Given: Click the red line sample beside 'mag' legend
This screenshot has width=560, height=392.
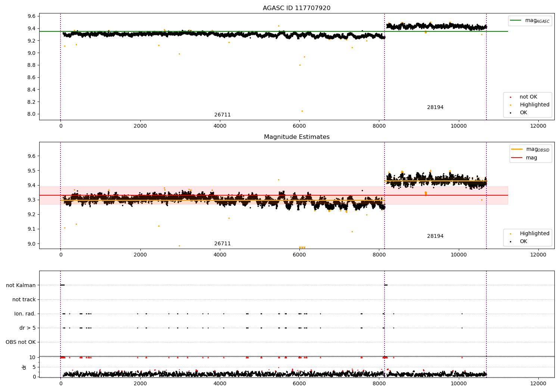Looking at the screenshot, I should tap(517, 158).
